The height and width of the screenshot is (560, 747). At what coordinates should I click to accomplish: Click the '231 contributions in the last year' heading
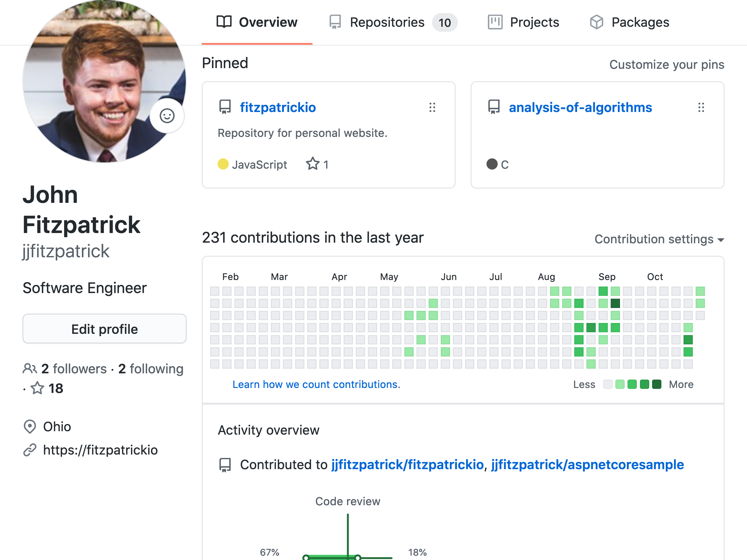(313, 238)
